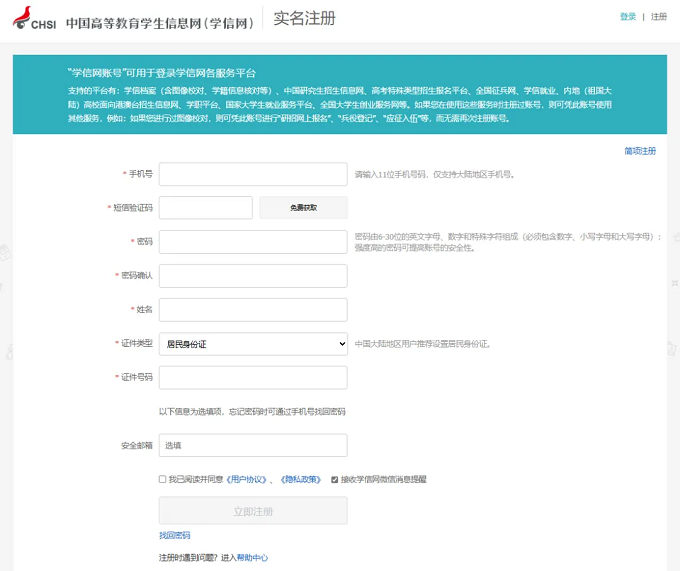Image resolution: width=680 pixels, height=571 pixels.
Task: Open the 注册 link in header
Action: tap(659, 17)
